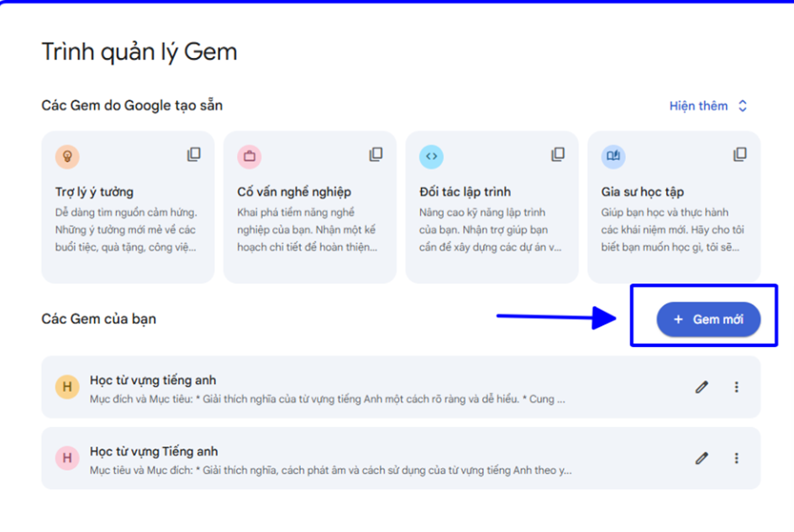Edit the second Học từ vựng Tiếng anh Gem

pos(702,458)
